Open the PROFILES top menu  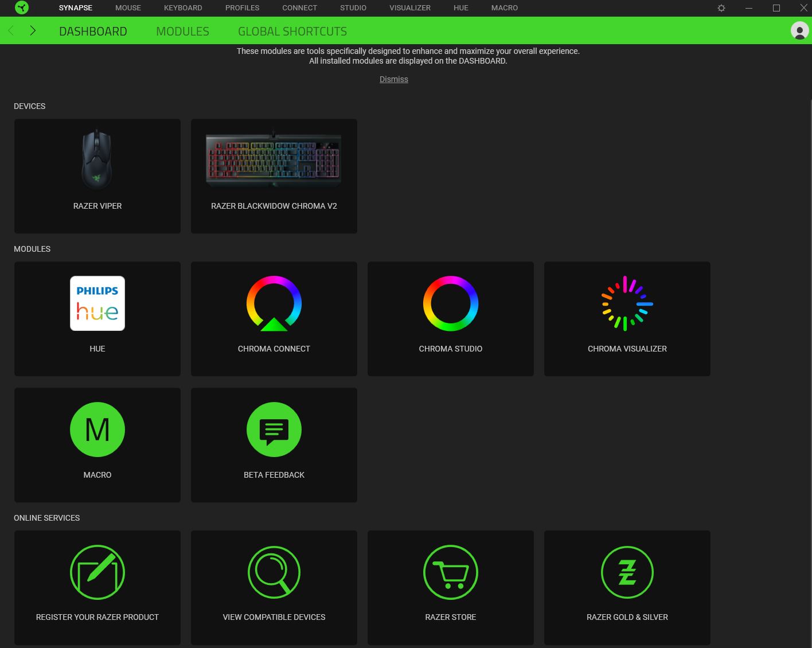[242, 7]
